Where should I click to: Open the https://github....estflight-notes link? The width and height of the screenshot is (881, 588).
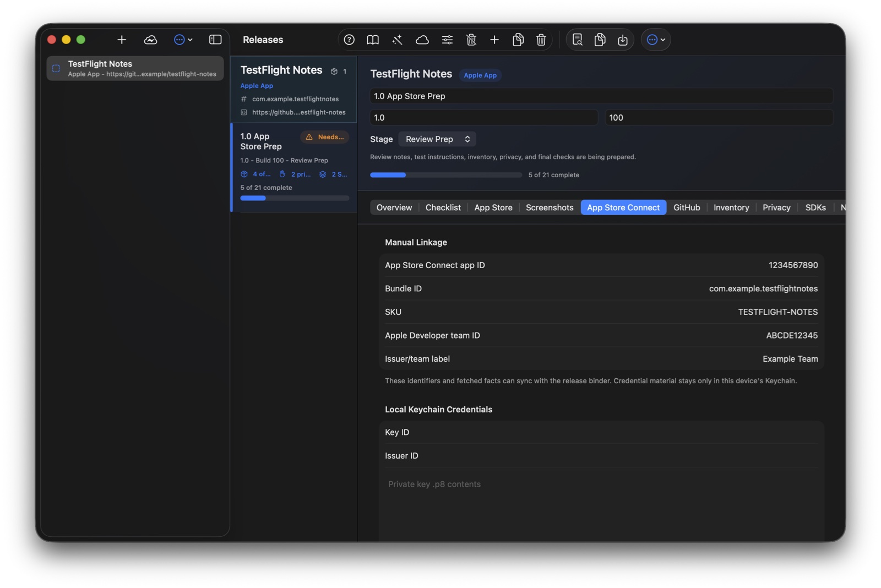tap(298, 112)
